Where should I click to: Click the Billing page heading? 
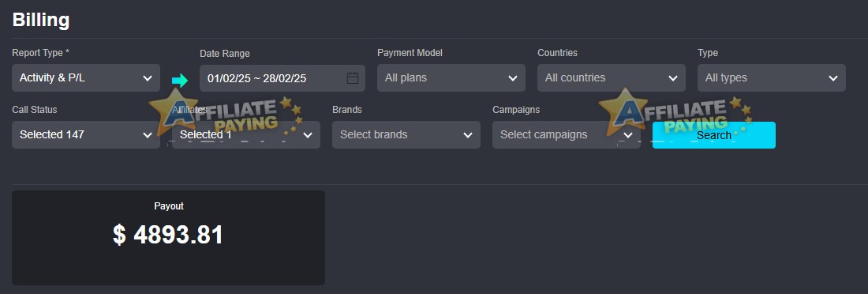tap(41, 20)
